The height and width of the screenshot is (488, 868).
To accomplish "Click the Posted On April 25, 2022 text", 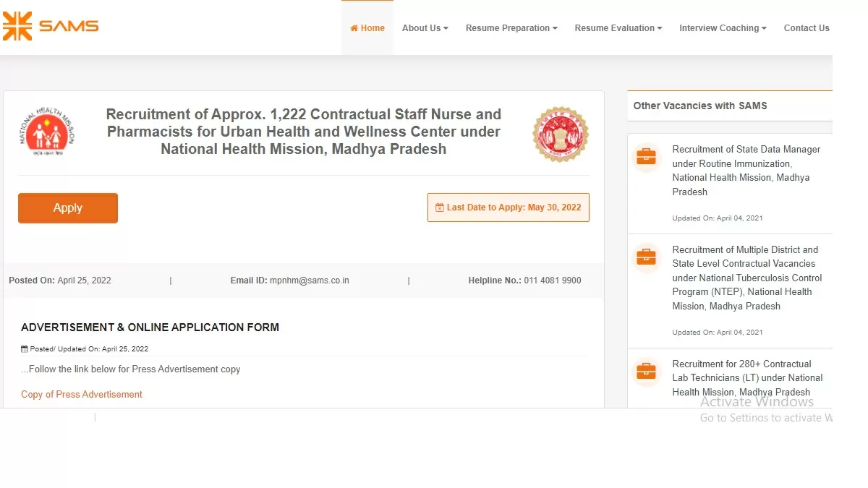I will (60, 281).
